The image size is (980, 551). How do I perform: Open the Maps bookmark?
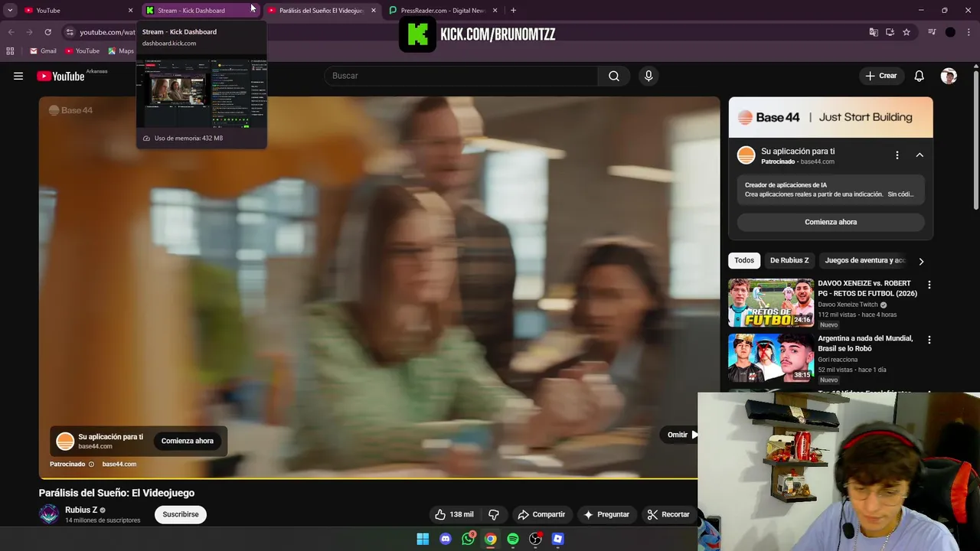(121, 51)
